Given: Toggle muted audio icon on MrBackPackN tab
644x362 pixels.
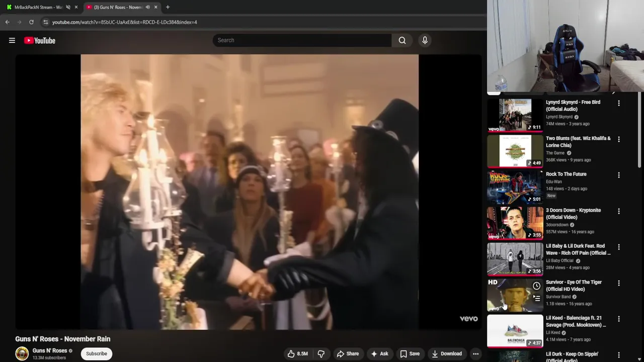Looking at the screenshot, I should 68,7.
